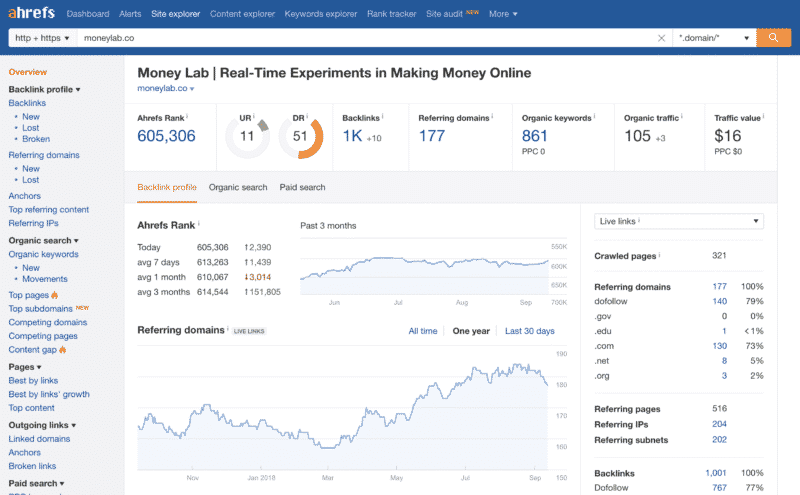Screen dimensions: 800x495
Task: Open Linked domains in the sidebar
Action: tap(39, 439)
